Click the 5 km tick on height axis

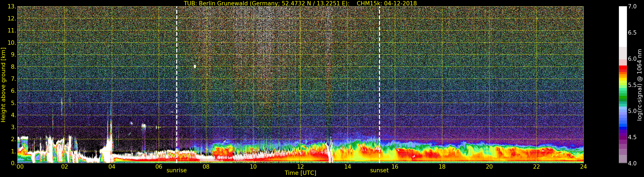[13, 103]
